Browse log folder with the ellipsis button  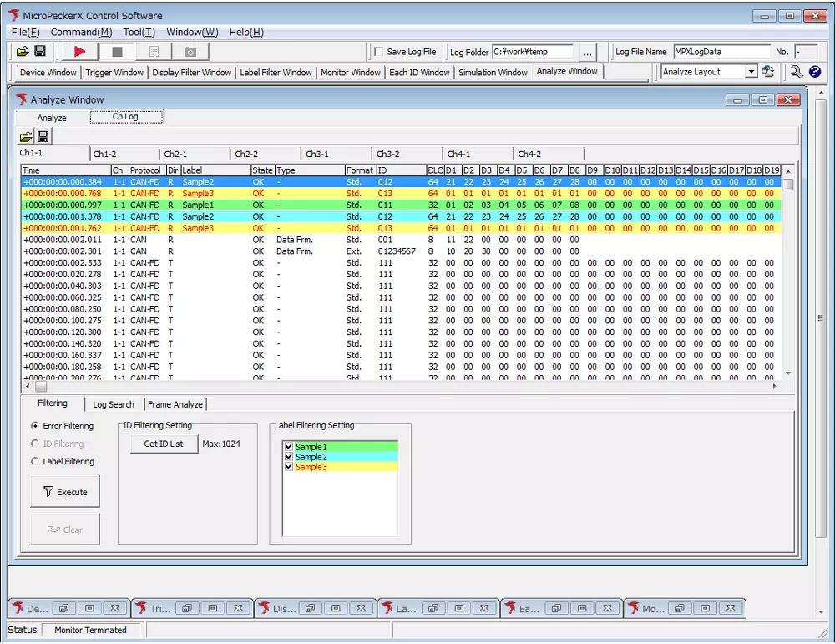[x=587, y=53]
